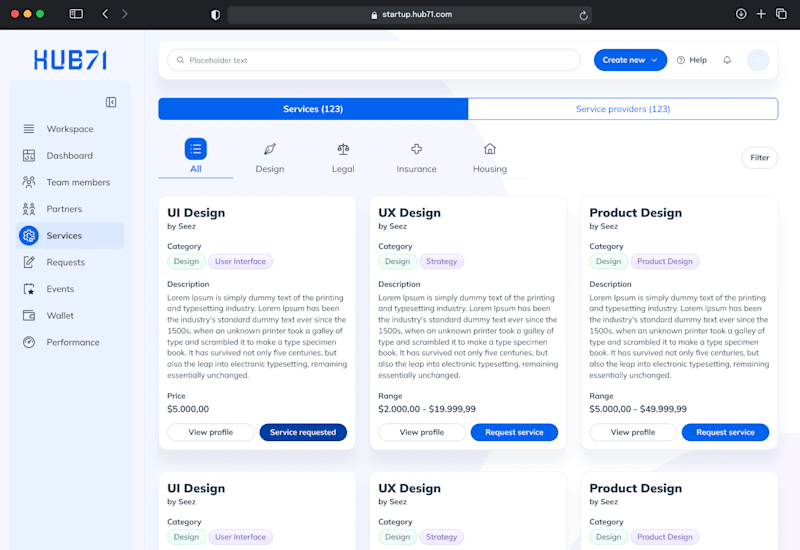Viewport: 800px width, 550px height.
Task: Open the notifications bell
Action: pos(727,60)
